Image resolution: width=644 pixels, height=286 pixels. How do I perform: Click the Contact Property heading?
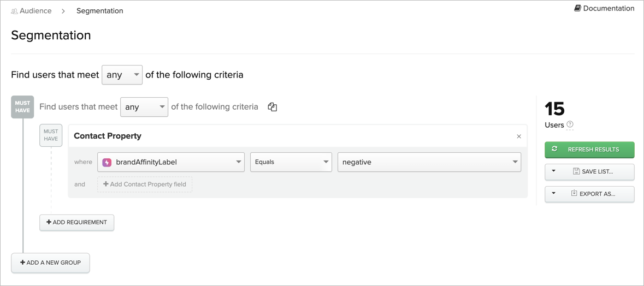[108, 136]
